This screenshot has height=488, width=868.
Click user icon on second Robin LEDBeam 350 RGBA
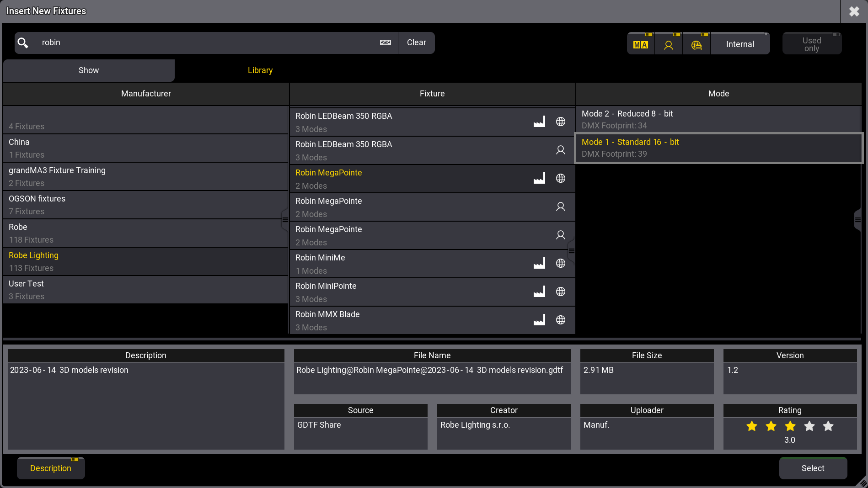[561, 150]
